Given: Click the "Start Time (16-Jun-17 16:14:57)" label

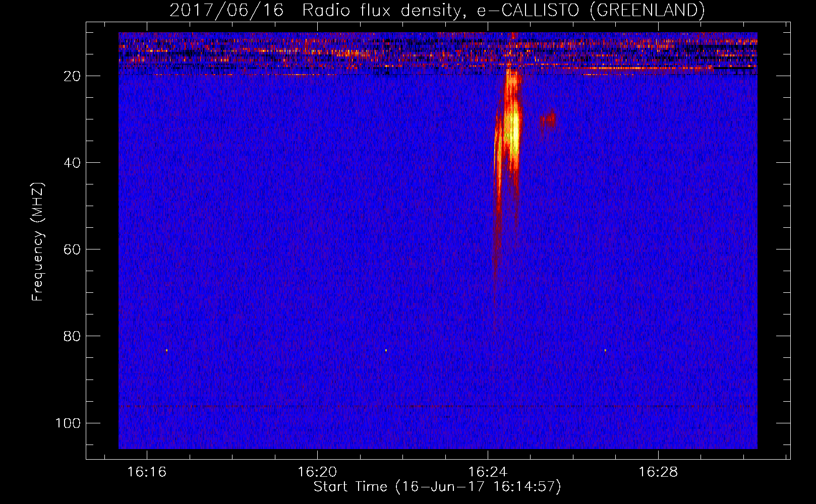Looking at the screenshot, I should 437,487.
